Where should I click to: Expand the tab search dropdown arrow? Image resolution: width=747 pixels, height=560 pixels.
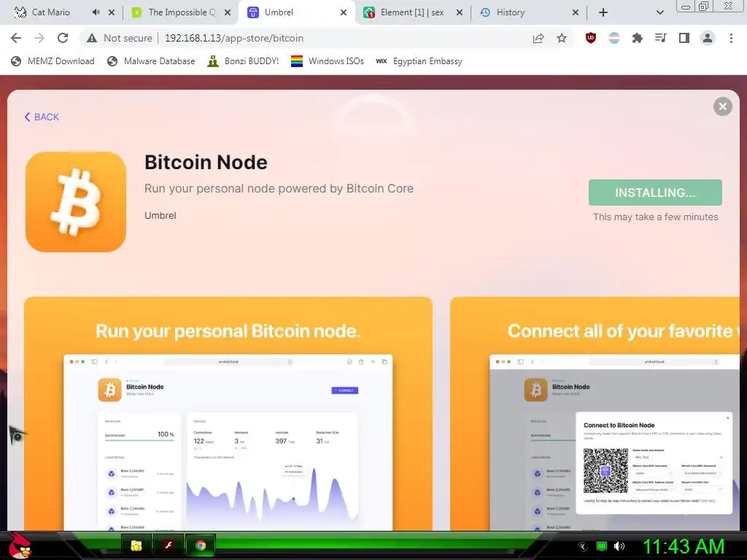[x=659, y=12]
